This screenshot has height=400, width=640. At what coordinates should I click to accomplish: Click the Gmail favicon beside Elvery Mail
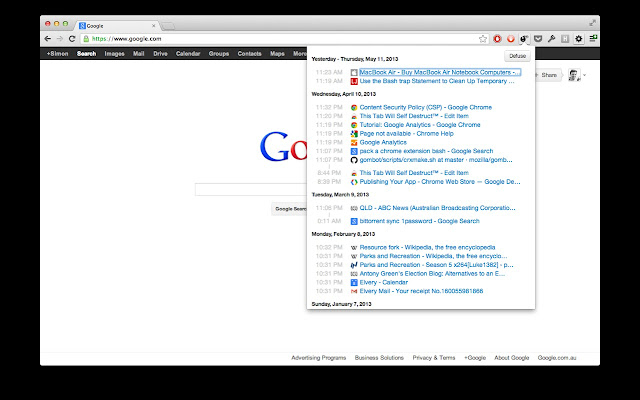354,291
